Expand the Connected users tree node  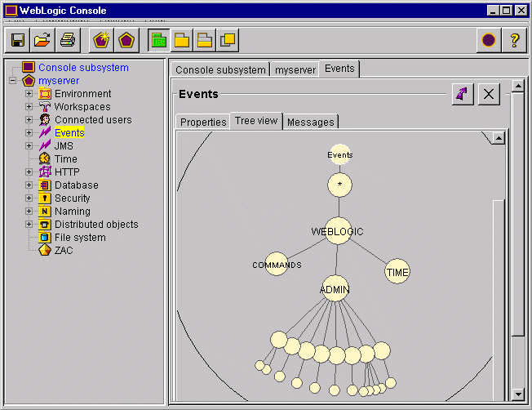point(29,119)
